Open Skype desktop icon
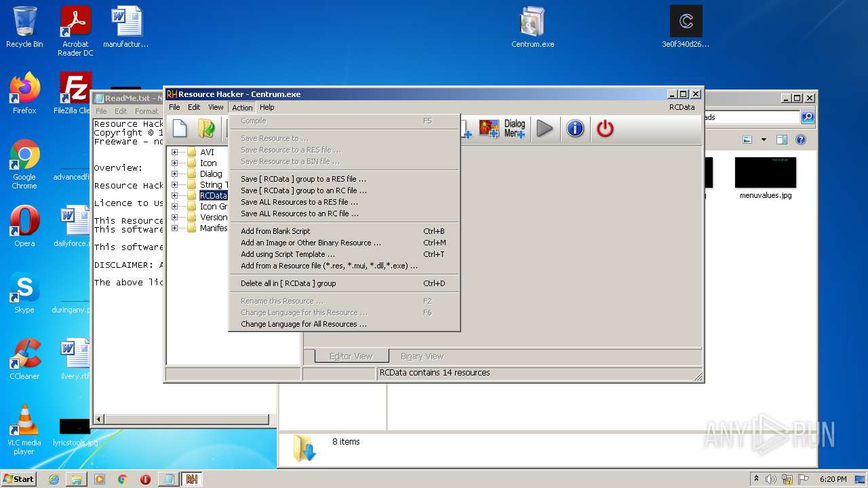This screenshot has height=488, width=868. click(x=24, y=293)
